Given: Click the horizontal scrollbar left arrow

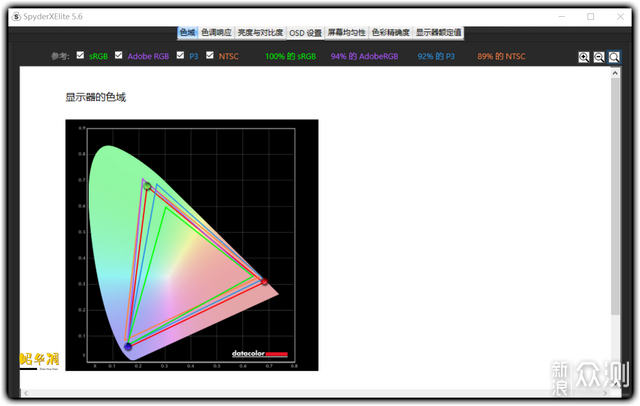Looking at the screenshot, I should pyautogui.click(x=26, y=393).
